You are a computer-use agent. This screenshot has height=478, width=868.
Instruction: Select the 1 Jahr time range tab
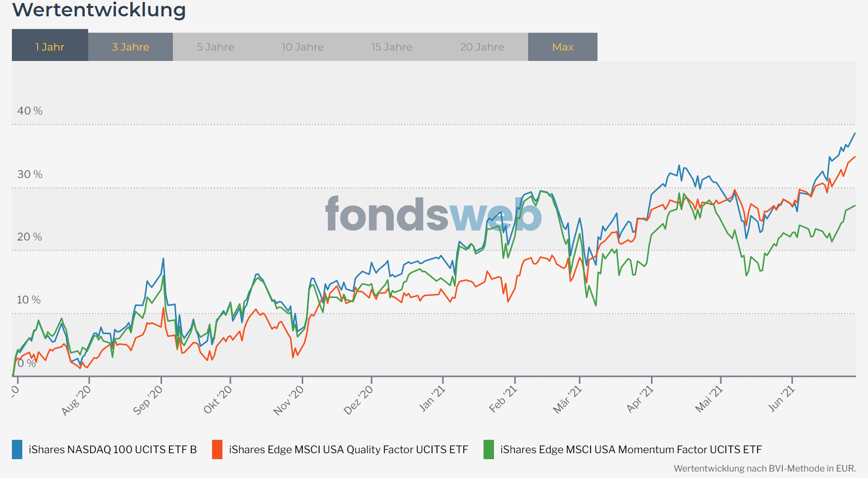pos(50,47)
